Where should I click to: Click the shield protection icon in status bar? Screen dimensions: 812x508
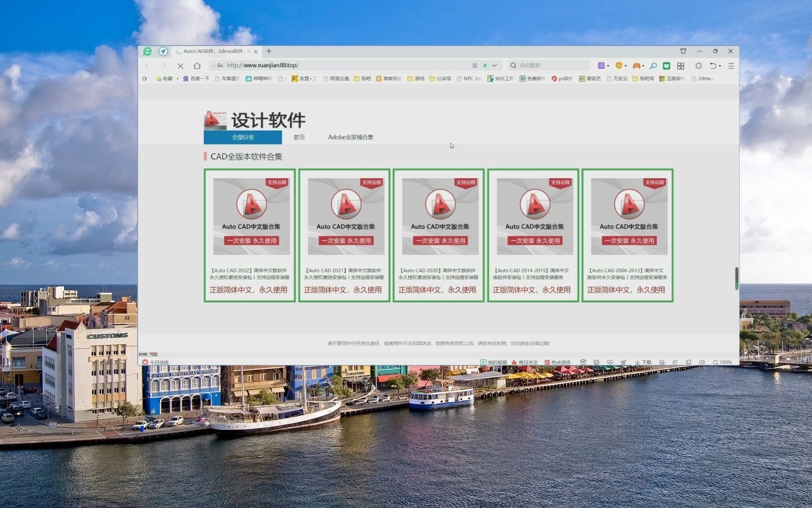click(x=583, y=362)
